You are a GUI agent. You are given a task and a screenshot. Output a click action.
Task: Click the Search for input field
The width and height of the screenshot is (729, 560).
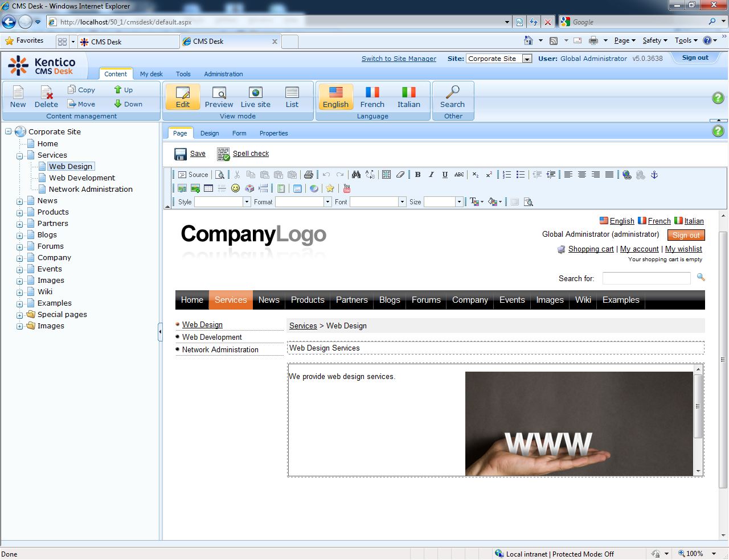tap(646, 278)
